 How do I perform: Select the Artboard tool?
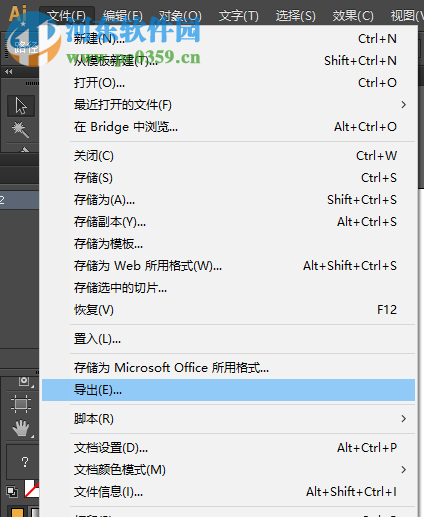(x=21, y=404)
